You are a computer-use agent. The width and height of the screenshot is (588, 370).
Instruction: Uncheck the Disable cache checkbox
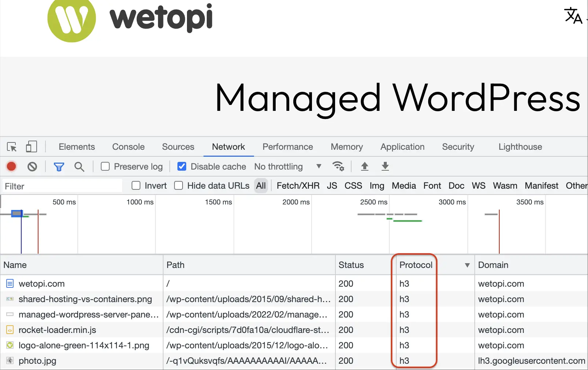pyautogui.click(x=182, y=167)
